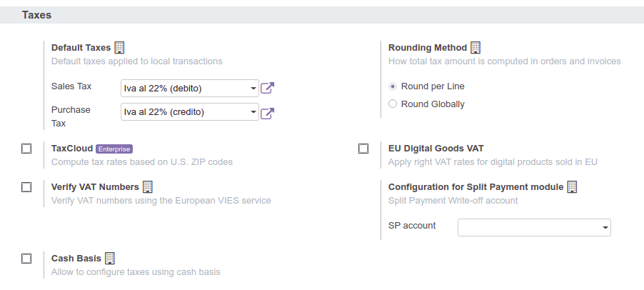Viewport: 644px width, 290px height.
Task: Select Round Globally option
Action: pyautogui.click(x=393, y=104)
